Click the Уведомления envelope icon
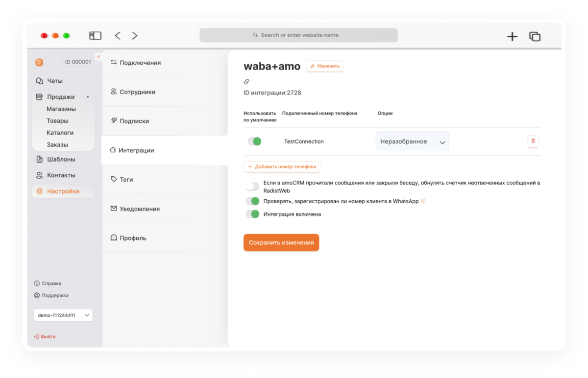The image size is (588, 378). coord(114,209)
